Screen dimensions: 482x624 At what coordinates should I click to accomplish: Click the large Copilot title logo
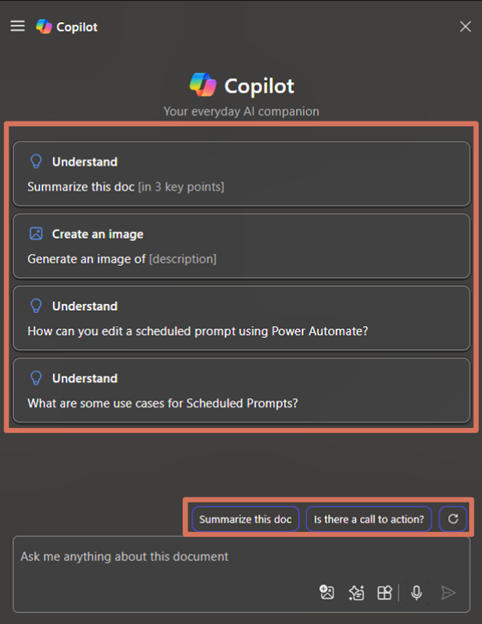[203, 85]
